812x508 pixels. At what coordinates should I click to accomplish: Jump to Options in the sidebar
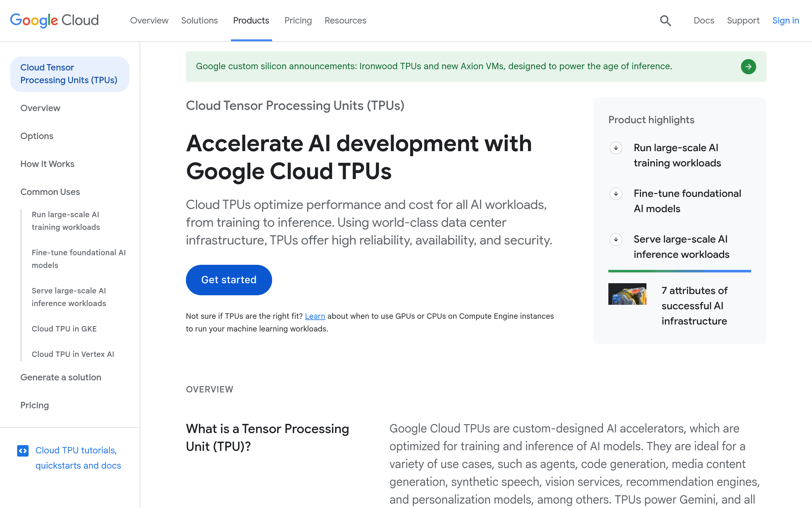tap(37, 136)
